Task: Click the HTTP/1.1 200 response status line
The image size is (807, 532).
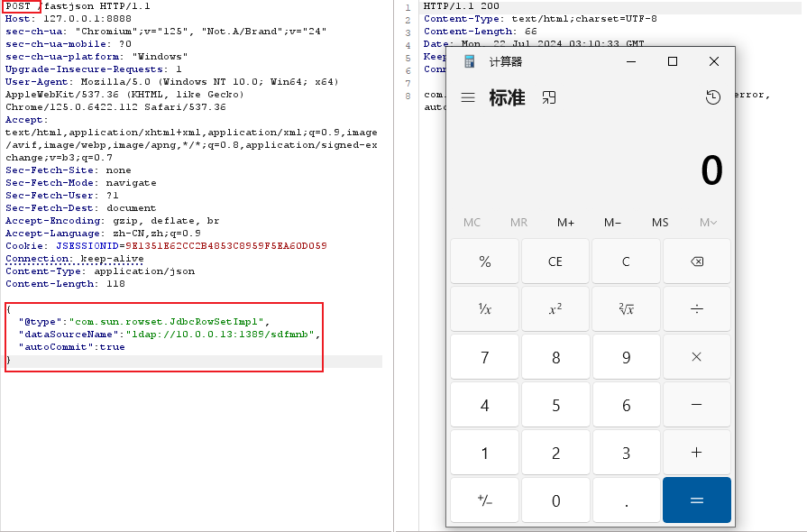Action: tap(461, 6)
